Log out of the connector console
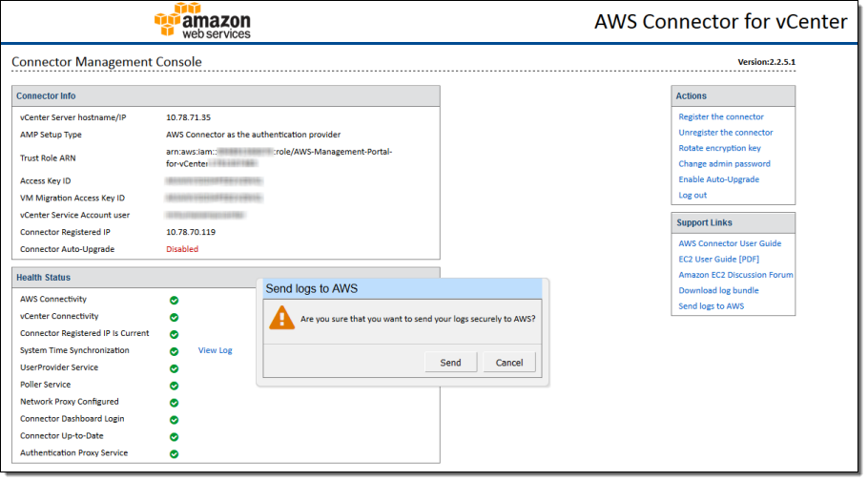 [692, 196]
